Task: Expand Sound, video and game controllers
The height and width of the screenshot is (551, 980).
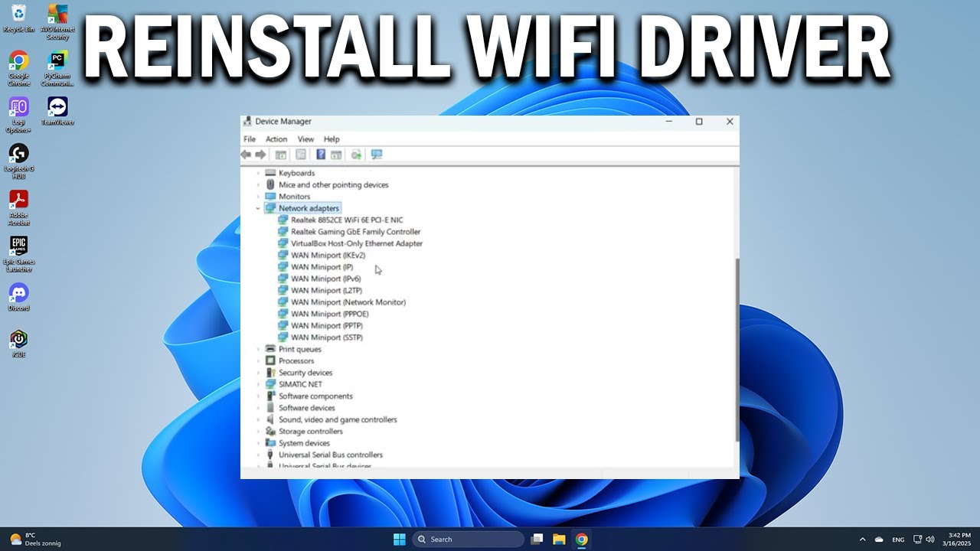Action: point(258,419)
